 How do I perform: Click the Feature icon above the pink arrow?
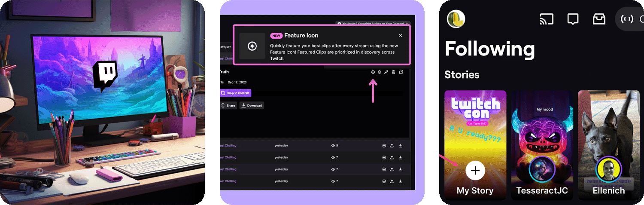tap(373, 72)
